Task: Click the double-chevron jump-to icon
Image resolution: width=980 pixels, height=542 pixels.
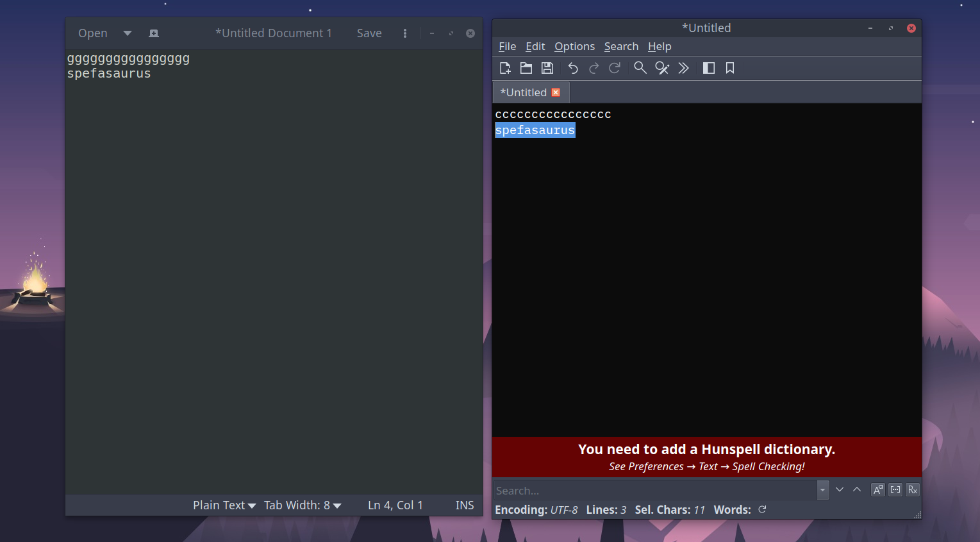Action: pos(684,68)
